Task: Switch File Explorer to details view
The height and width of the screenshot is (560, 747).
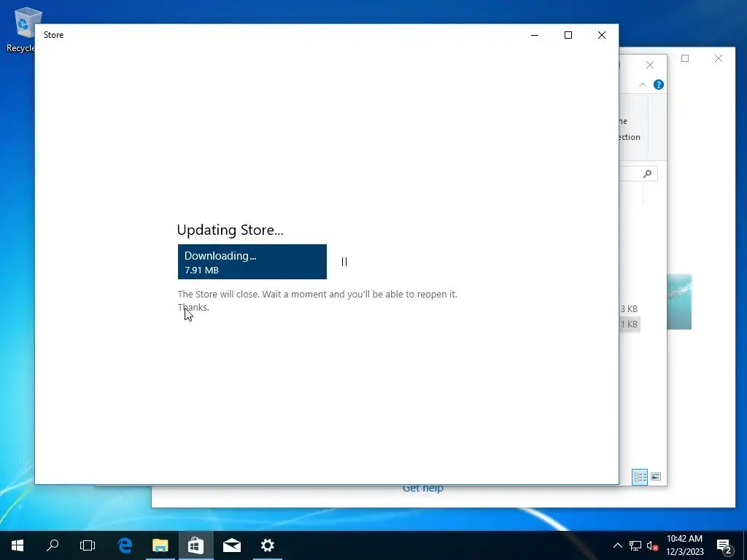Action: [x=640, y=477]
